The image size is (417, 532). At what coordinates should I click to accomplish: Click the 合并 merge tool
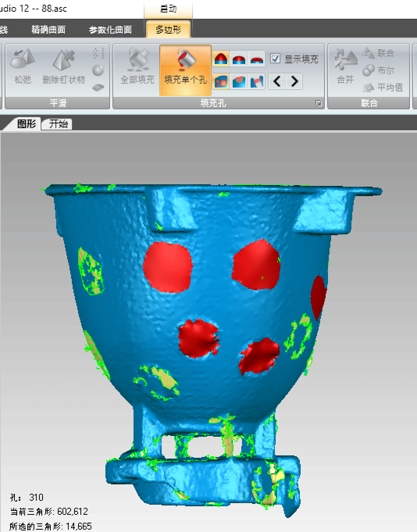[346, 66]
